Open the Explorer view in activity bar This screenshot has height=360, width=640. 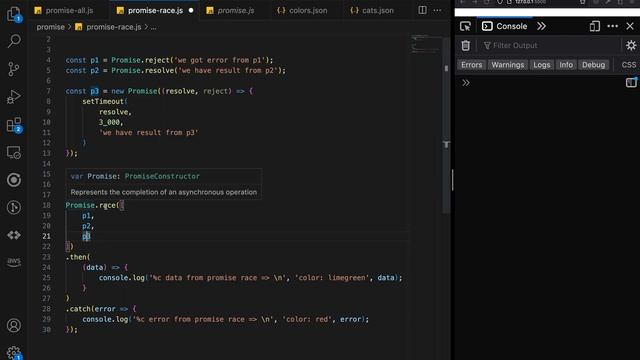point(14,15)
